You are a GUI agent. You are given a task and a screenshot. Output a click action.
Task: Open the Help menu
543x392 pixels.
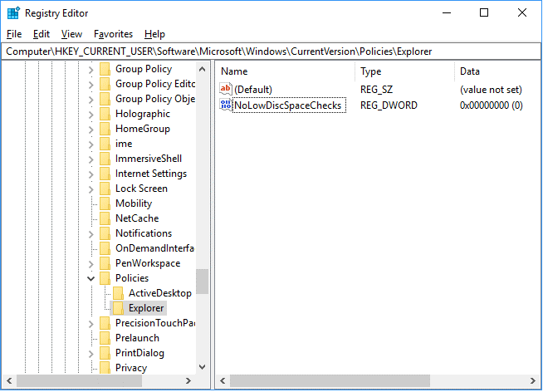click(154, 34)
